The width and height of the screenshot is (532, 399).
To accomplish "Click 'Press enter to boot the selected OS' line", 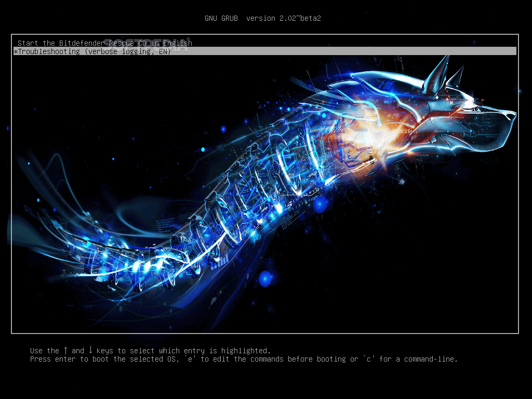I will tap(244, 359).
